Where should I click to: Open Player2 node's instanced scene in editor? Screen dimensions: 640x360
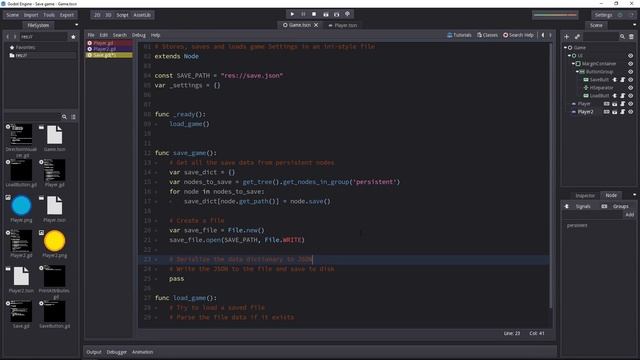click(615, 112)
